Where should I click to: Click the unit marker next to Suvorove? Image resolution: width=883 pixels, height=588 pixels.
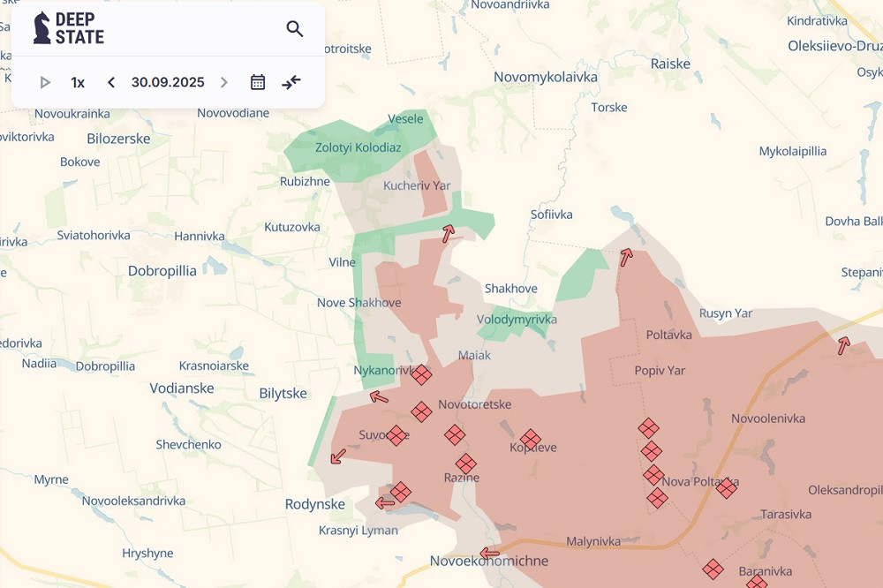(396, 435)
